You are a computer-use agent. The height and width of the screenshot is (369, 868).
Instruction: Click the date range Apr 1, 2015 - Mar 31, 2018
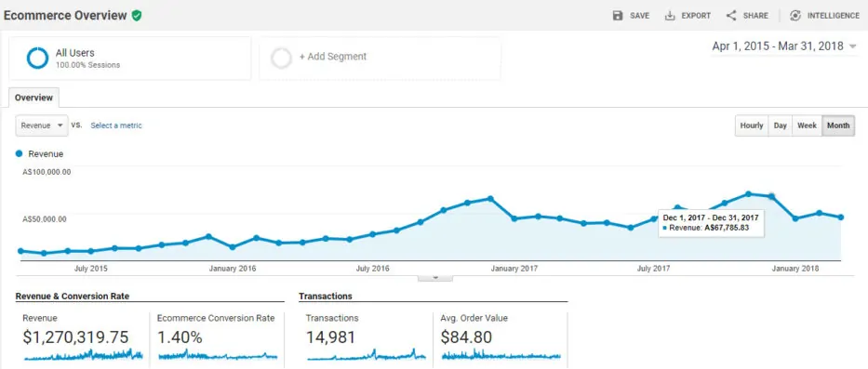coord(777,46)
